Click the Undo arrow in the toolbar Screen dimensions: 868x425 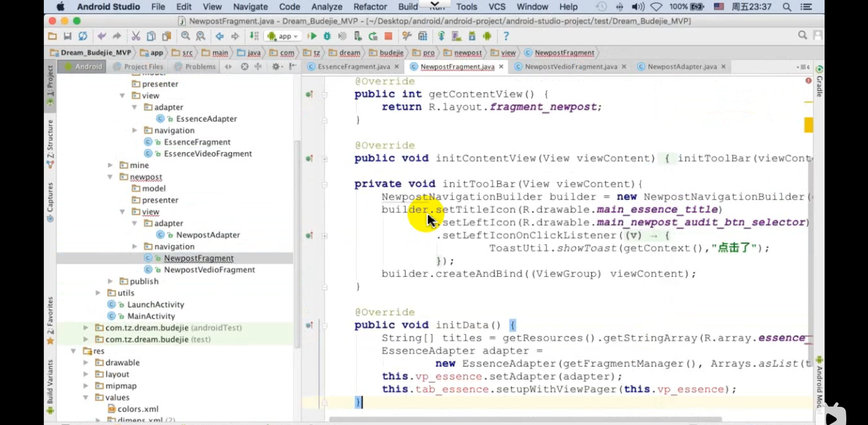[x=102, y=36]
